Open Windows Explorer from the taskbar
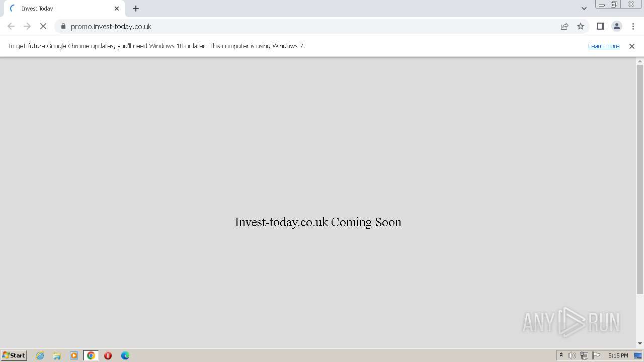The height and width of the screenshot is (362, 644). [57, 355]
